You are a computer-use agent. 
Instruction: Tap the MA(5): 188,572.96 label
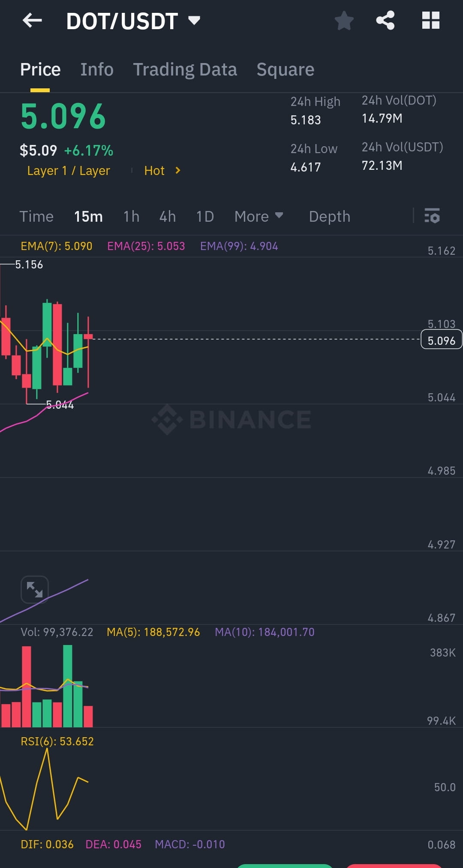[x=153, y=632]
